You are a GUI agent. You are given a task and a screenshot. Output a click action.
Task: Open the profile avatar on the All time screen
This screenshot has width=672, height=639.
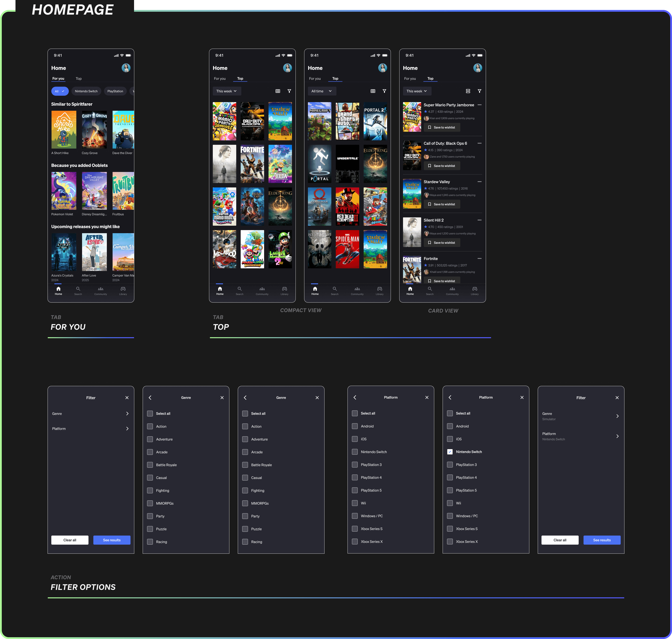(382, 68)
